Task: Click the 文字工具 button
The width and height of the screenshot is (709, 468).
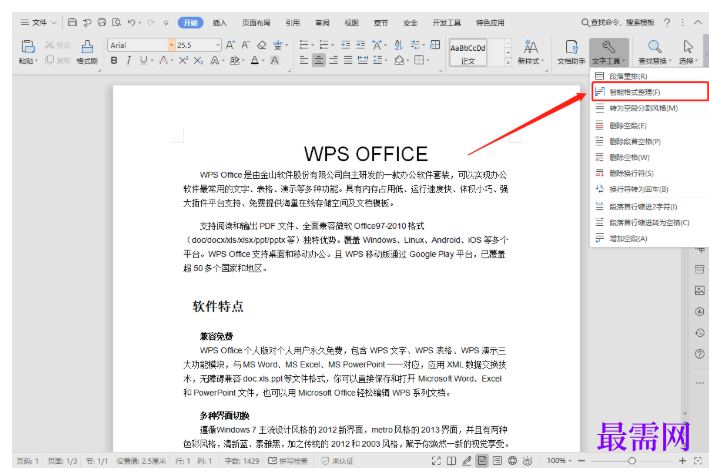Action: (x=610, y=50)
